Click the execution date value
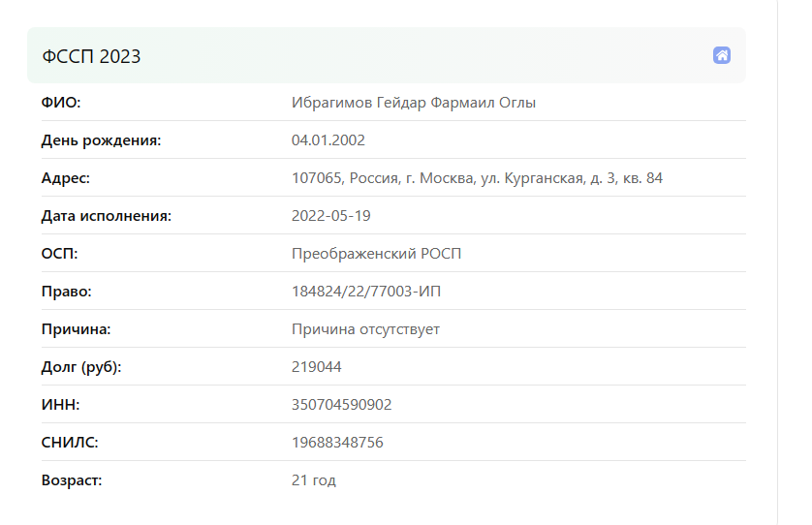 click(331, 216)
